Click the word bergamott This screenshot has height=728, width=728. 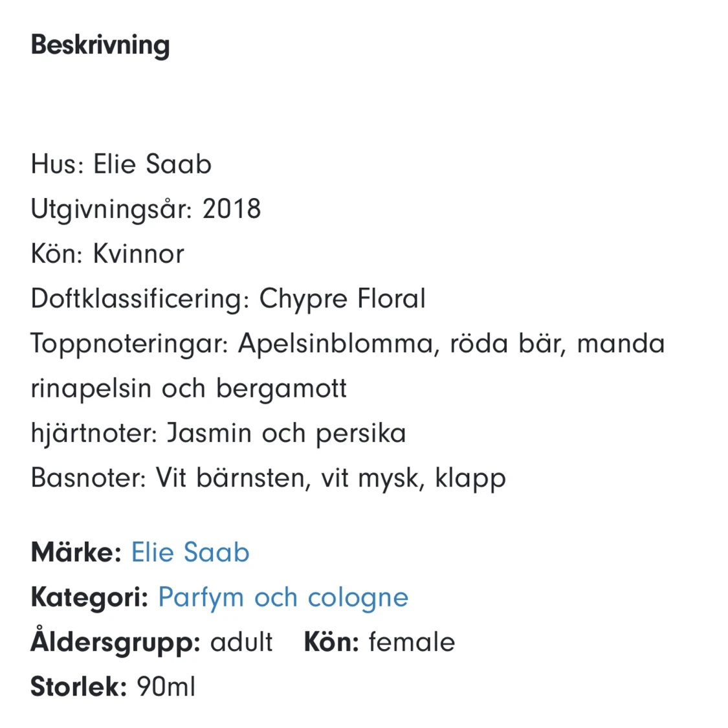[281, 388]
